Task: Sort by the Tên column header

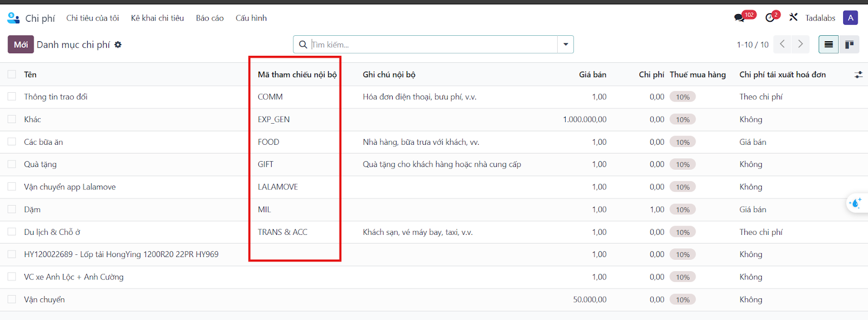Action: tap(30, 74)
